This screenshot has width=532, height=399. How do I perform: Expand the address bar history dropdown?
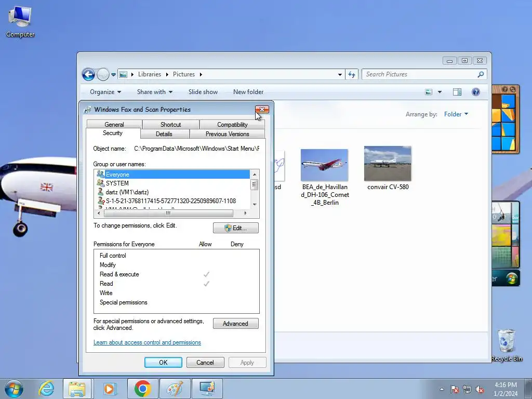click(x=340, y=75)
